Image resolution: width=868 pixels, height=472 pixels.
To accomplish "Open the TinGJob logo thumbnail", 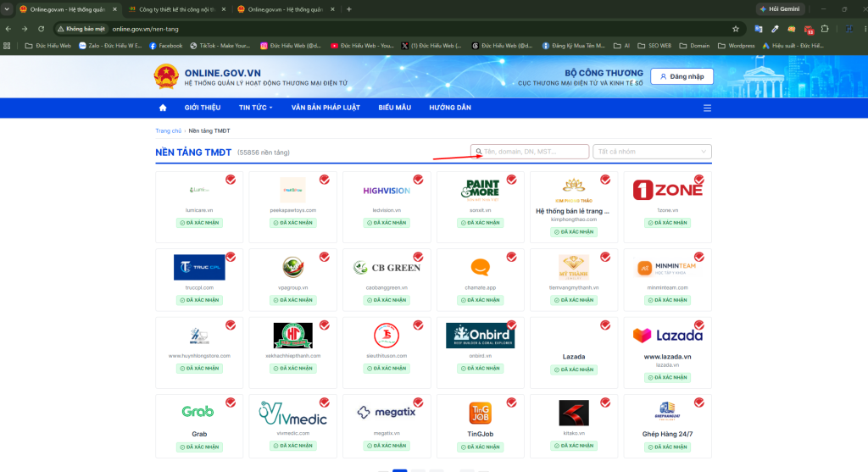I will (481, 413).
